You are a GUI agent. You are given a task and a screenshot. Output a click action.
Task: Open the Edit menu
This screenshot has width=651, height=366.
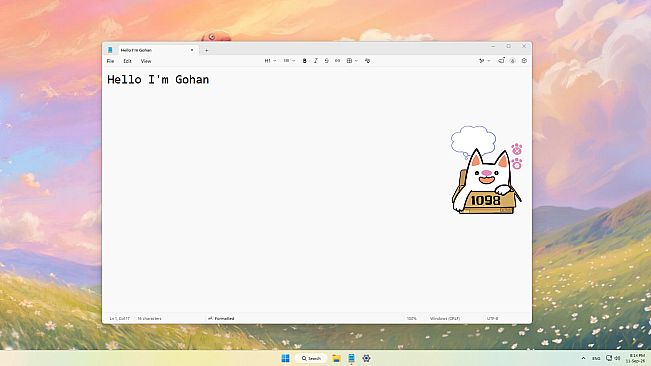127,61
